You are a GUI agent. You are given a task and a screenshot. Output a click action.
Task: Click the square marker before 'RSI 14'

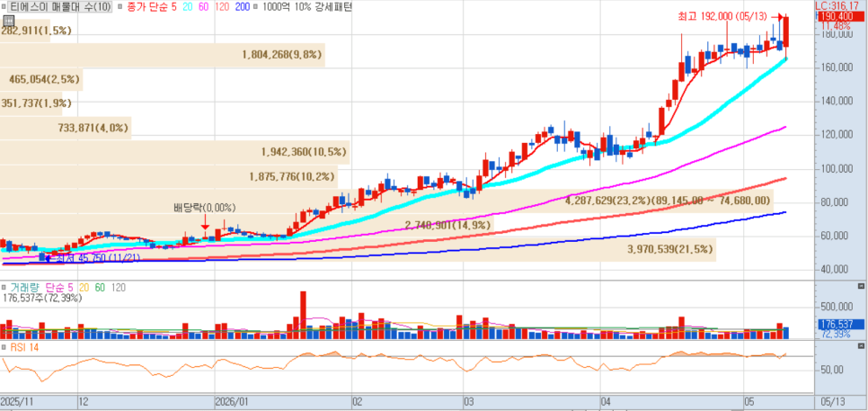(4, 347)
